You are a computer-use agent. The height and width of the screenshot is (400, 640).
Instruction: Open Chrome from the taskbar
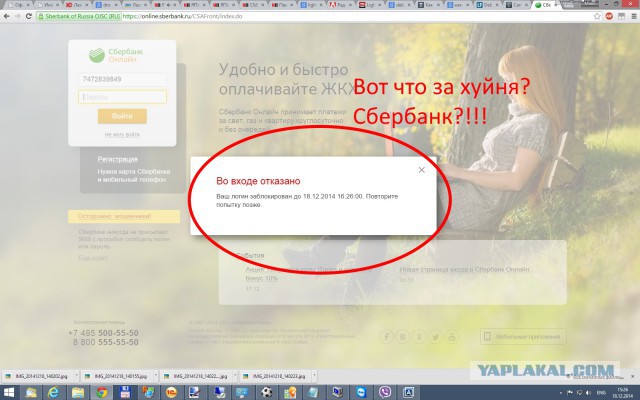coord(101,393)
